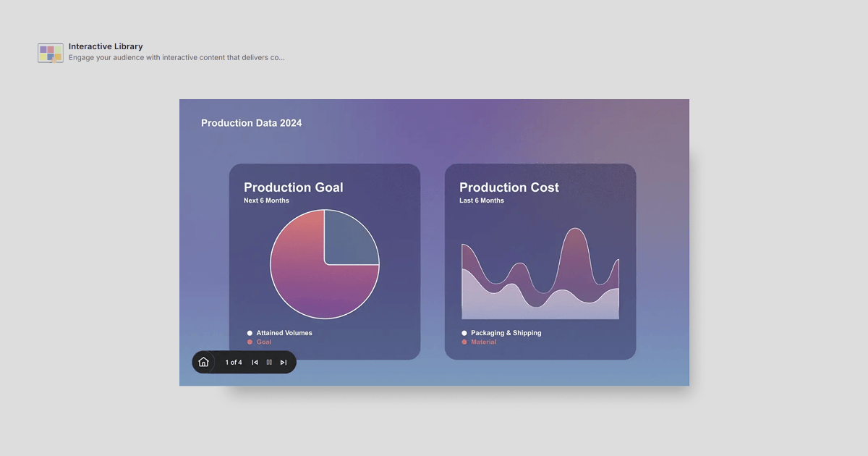
Task: Click the home icon in the player bar
Action: (x=203, y=362)
